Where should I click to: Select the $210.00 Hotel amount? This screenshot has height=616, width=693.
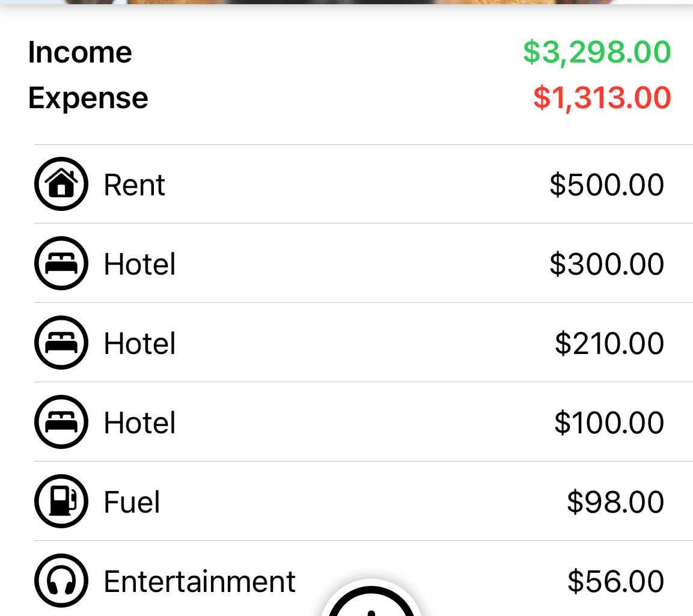[x=609, y=343]
